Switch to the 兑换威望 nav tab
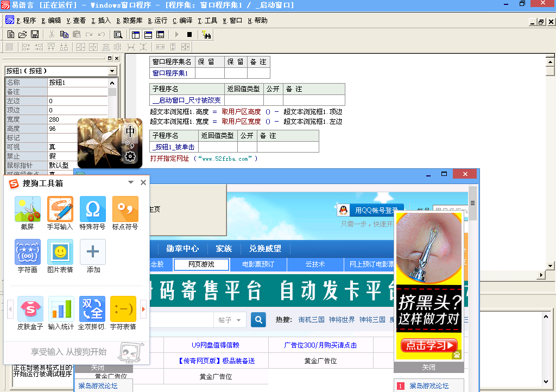This screenshot has width=556, height=392. pos(265,249)
